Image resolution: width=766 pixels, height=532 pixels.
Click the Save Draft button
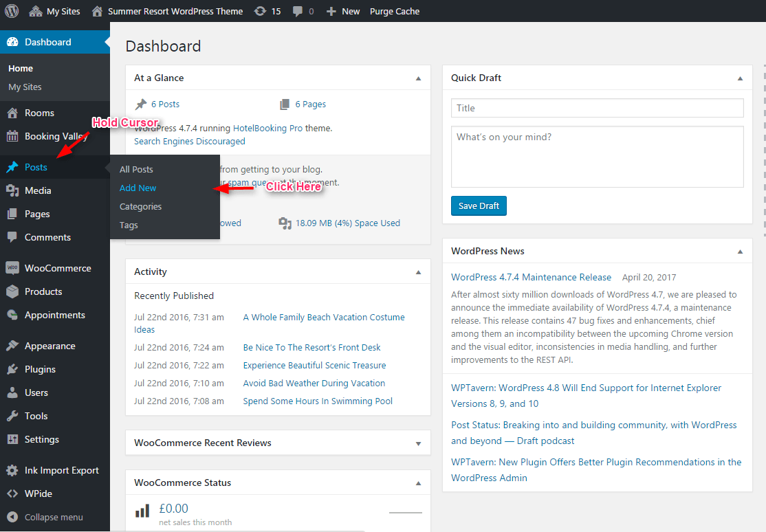pyautogui.click(x=479, y=206)
